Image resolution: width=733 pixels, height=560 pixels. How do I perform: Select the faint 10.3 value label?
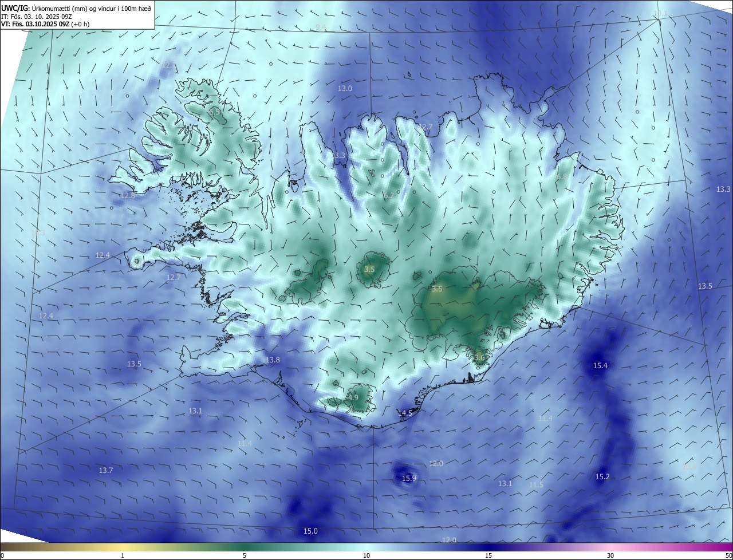[x=38, y=233]
